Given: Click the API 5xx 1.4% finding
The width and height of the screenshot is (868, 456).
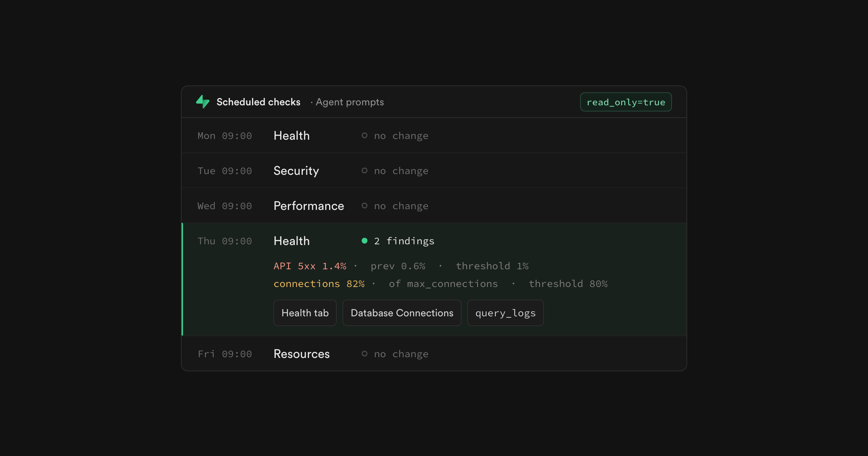Looking at the screenshot, I should [310, 266].
